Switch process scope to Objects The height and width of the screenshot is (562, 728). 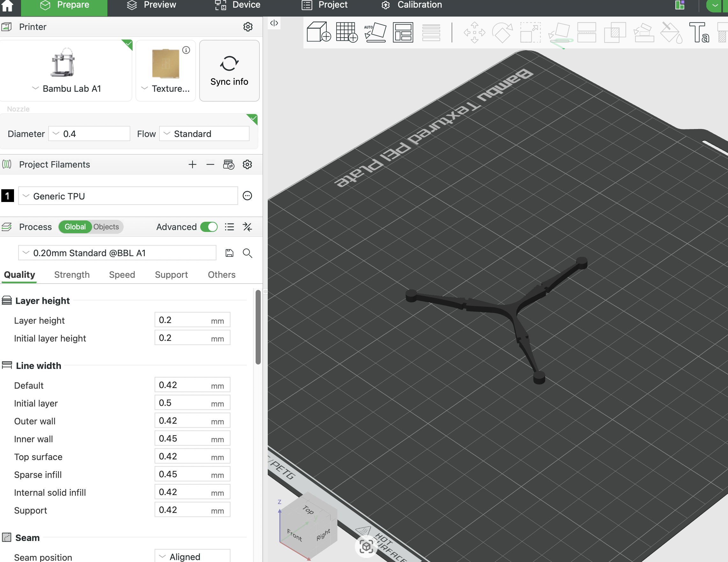pyautogui.click(x=106, y=227)
